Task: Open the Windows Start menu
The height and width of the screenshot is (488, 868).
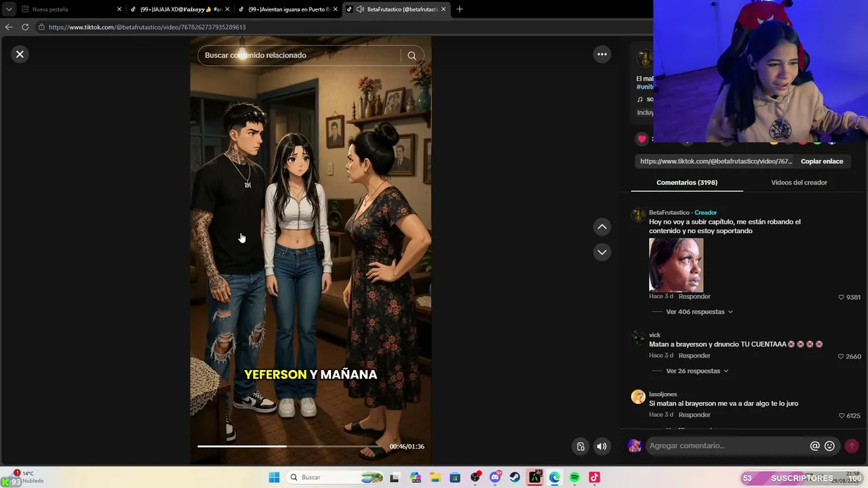Action: 274,477
